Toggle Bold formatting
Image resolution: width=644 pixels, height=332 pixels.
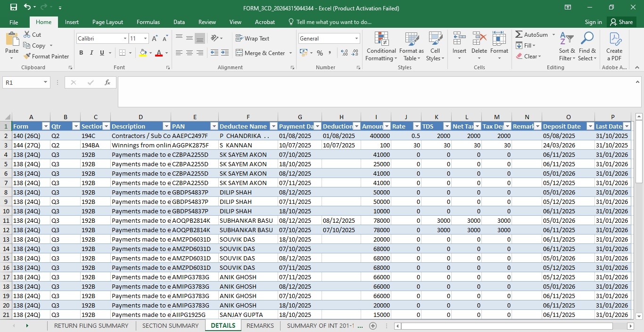click(x=81, y=53)
